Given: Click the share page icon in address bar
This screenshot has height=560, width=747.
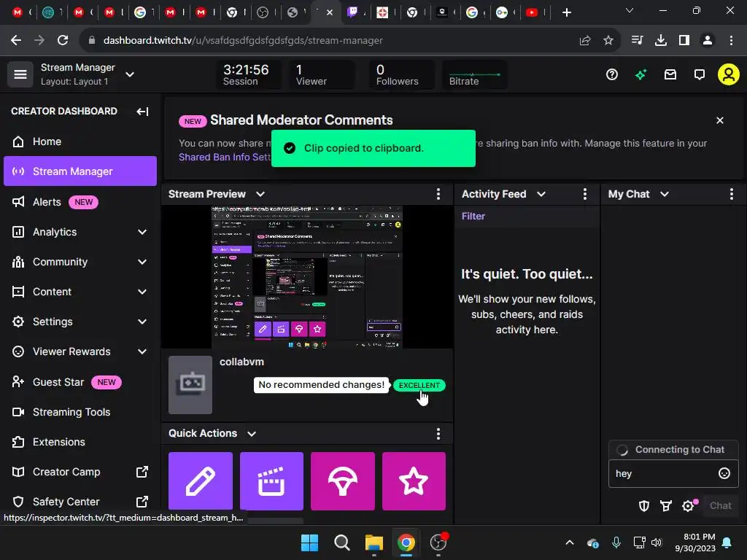Looking at the screenshot, I should (585, 41).
